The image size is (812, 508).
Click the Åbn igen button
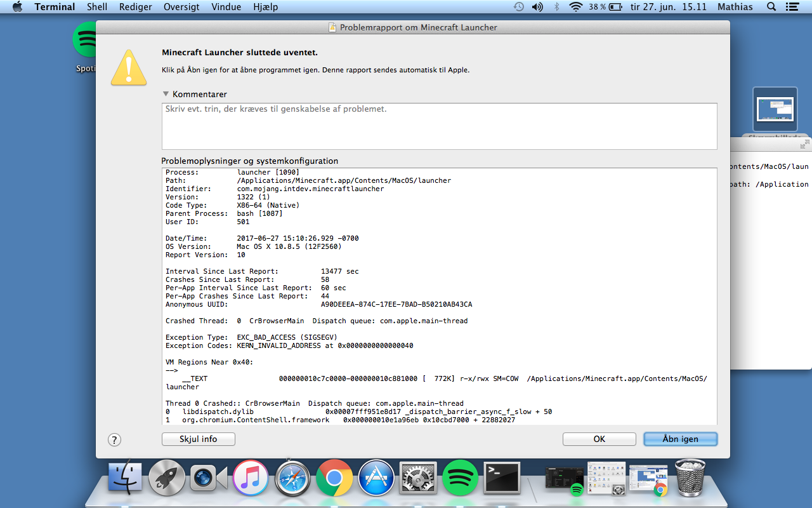(680, 439)
